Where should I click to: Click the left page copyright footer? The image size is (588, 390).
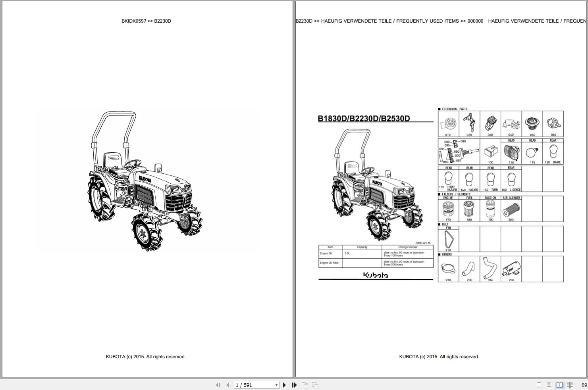coord(146,357)
